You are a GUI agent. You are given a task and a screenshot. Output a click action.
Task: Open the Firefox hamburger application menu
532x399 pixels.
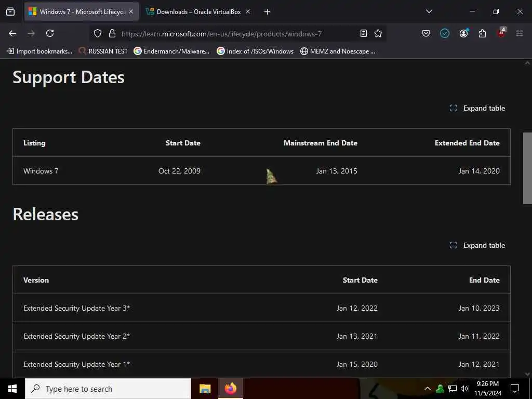[x=520, y=33]
